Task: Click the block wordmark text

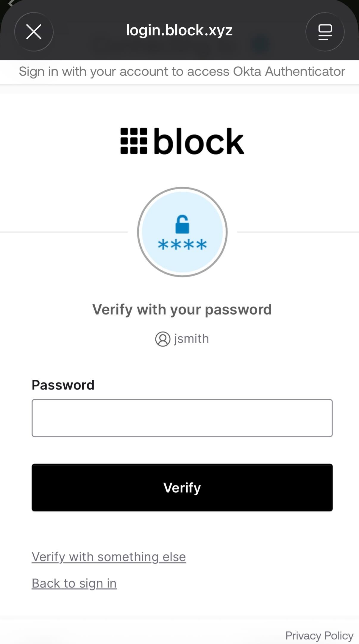Action: [199, 142]
